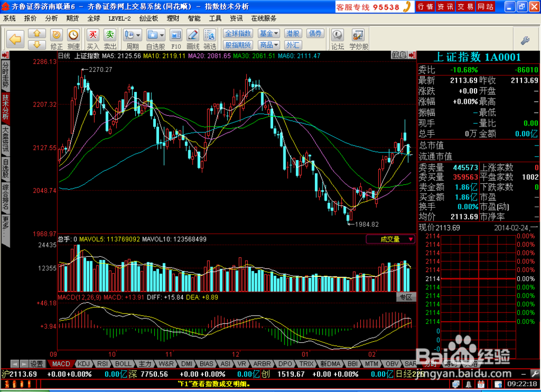Click the green 卖出 sell icon
541x392 pixels.
pyautogui.click(x=110, y=39)
